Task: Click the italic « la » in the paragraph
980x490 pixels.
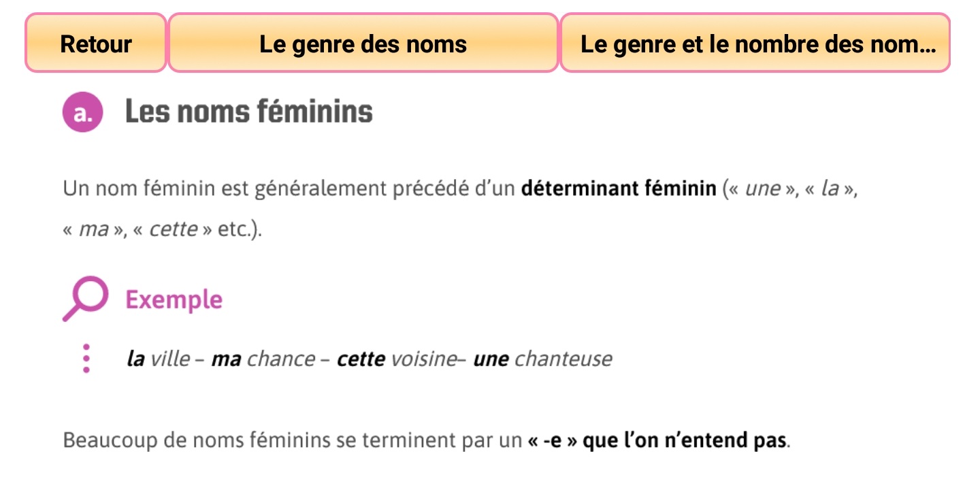Action: [x=830, y=189]
